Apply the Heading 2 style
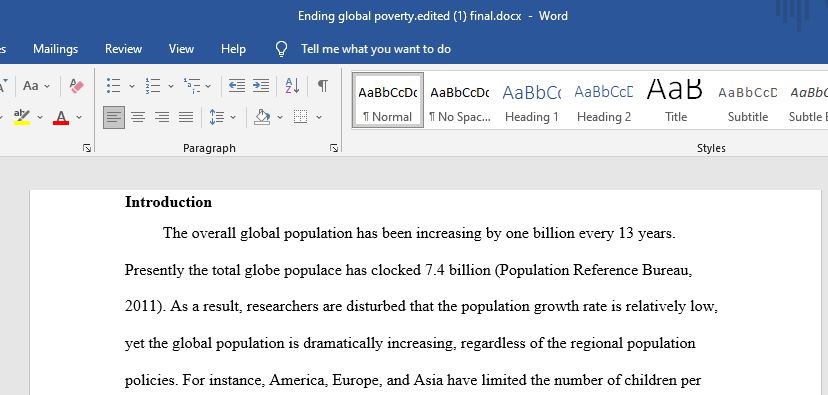Viewport: 828px width, 395px height. pos(604,100)
